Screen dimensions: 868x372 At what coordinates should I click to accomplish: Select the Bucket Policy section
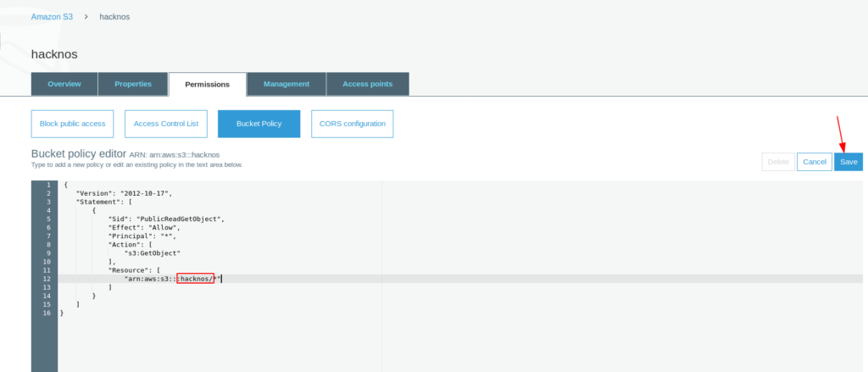(259, 124)
